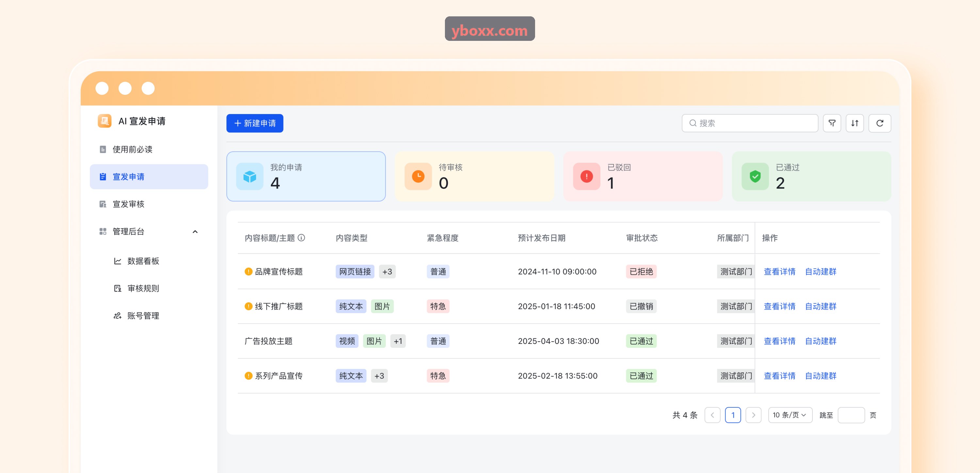This screenshot has height=473, width=980.
Task: Click the sort arrows icon
Action: [x=855, y=123]
